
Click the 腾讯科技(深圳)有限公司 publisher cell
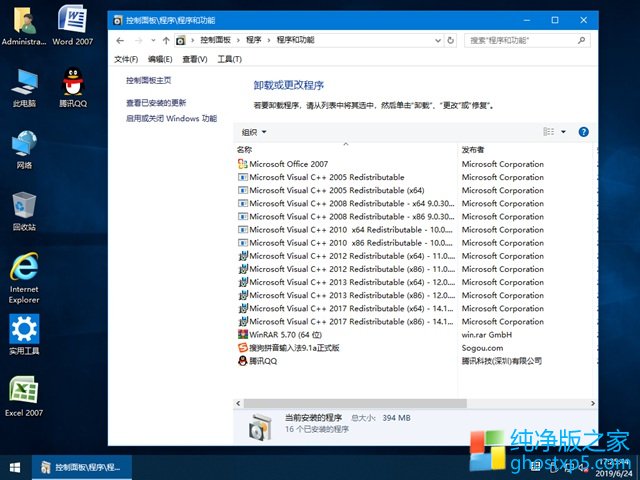502,361
